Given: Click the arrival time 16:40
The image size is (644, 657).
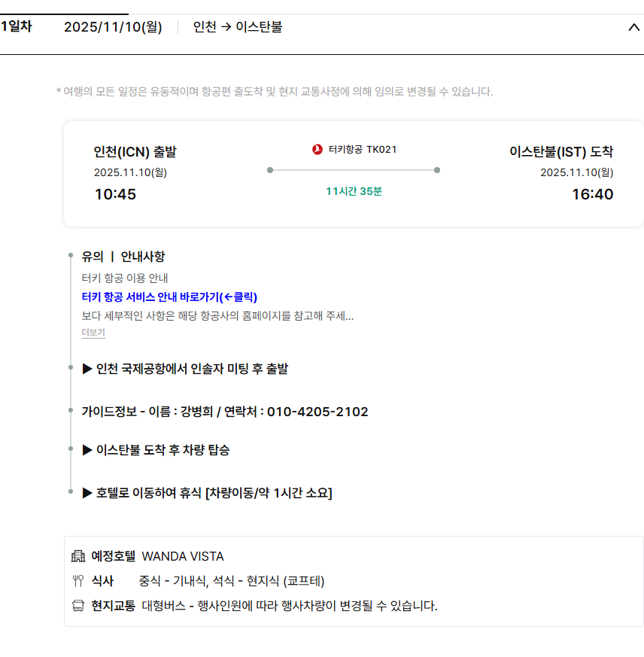Looking at the screenshot, I should pos(592,194).
